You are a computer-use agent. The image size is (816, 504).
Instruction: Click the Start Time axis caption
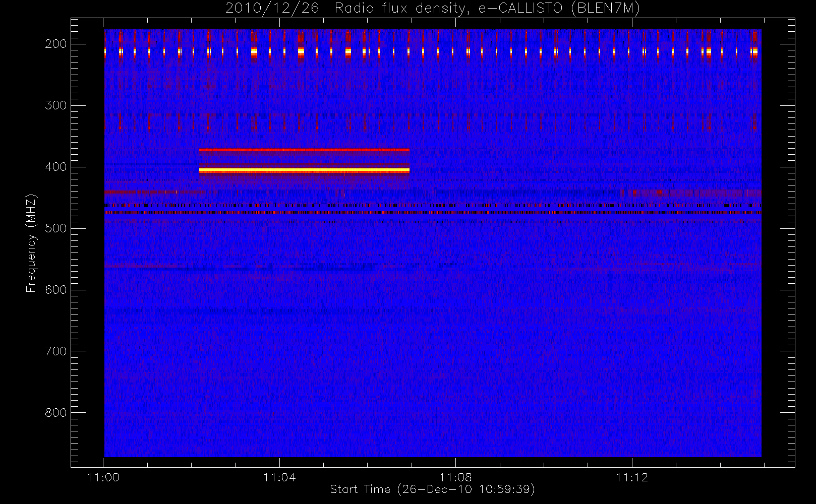click(x=433, y=489)
